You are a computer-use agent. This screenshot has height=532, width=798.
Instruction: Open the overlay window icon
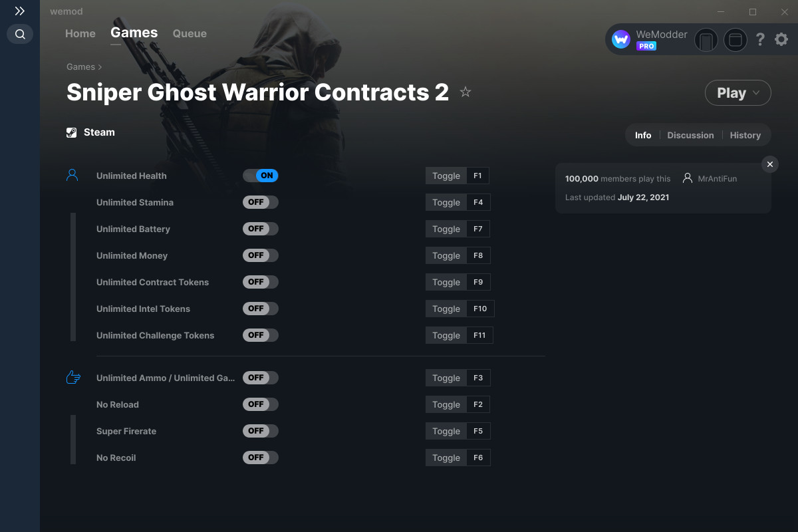pos(735,40)
